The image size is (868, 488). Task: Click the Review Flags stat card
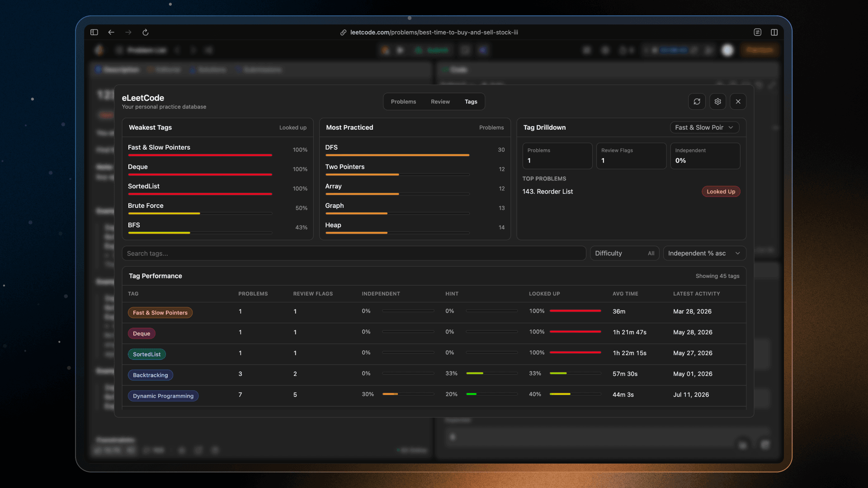631,156
